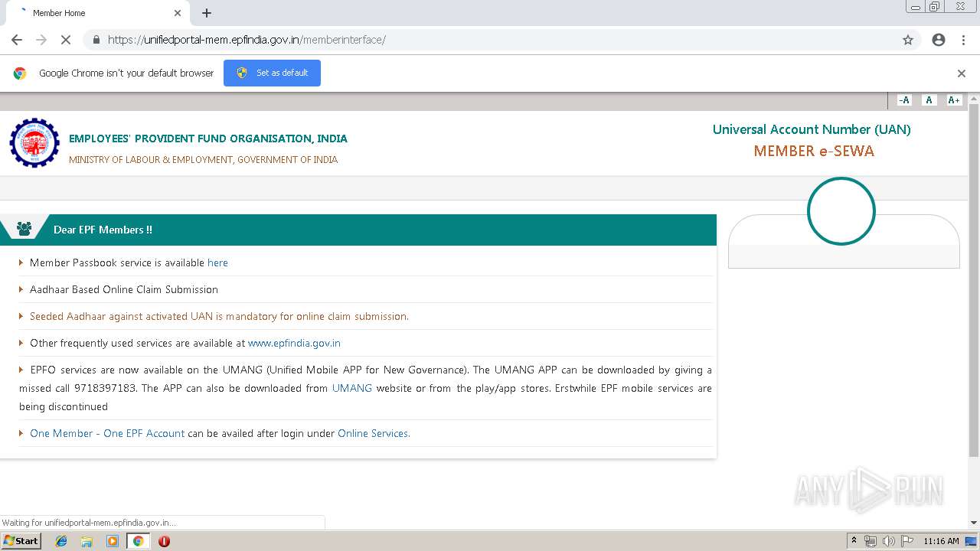Stop loading the page
The image size is (980, 551).
point(66,40)
